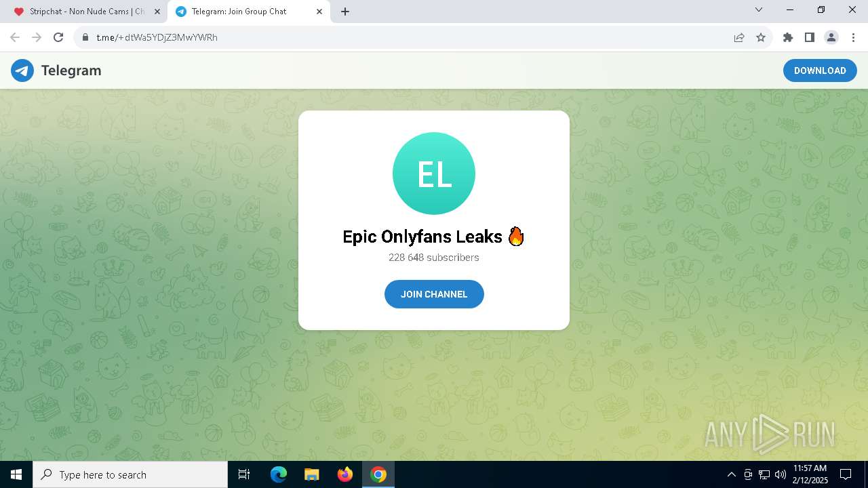Launch Microsoft Edge from the taskbar
The image size is (868, 488).
279,474
